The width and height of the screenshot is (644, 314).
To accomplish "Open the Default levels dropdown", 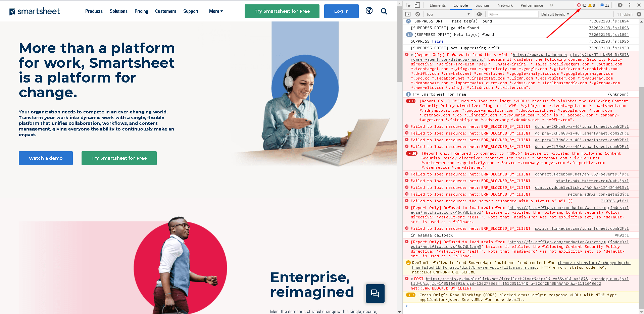I will pyautogui.click(x=555, y=14).
